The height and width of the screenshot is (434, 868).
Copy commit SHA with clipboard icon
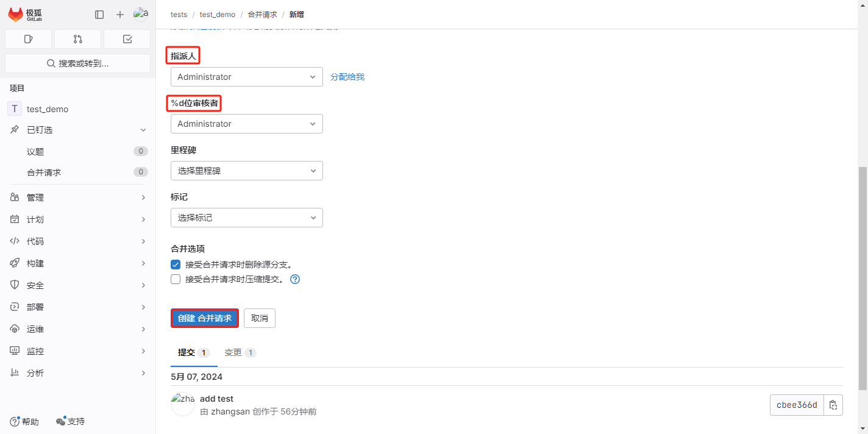pyautogui.click(x=833, y=405)
